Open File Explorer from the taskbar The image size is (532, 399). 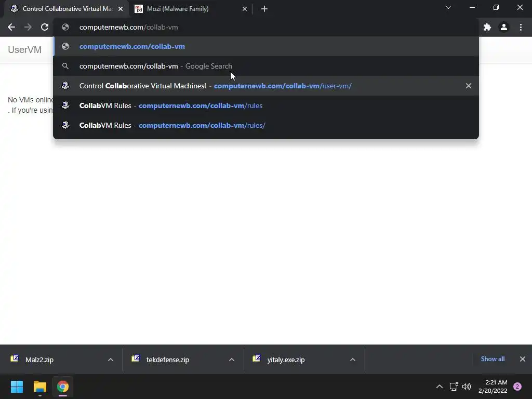click(x=39, y=387)
